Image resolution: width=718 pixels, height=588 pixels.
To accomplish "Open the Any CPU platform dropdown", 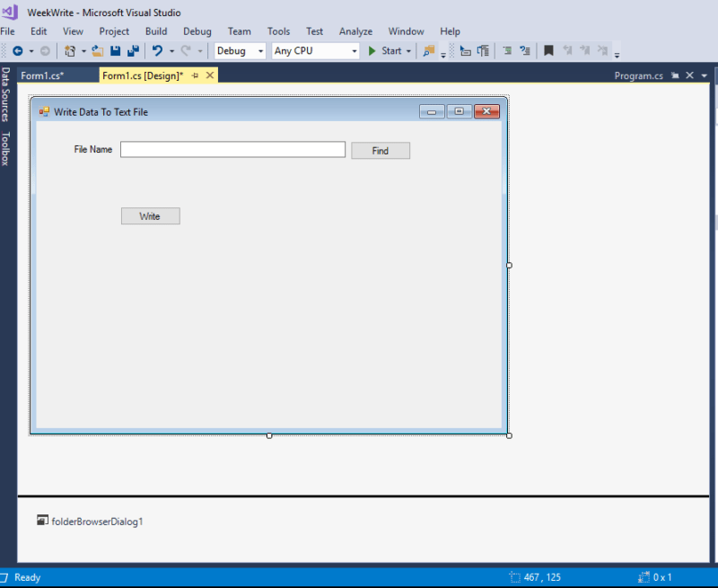I will (x=315, y=51).
